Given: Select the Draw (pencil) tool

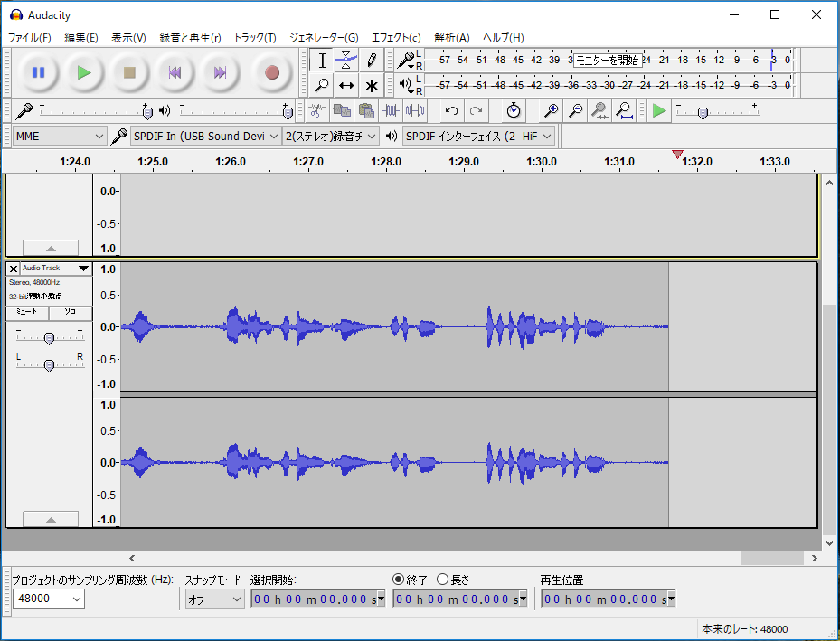Looking at the screenshot, I should tap(371, 60).
